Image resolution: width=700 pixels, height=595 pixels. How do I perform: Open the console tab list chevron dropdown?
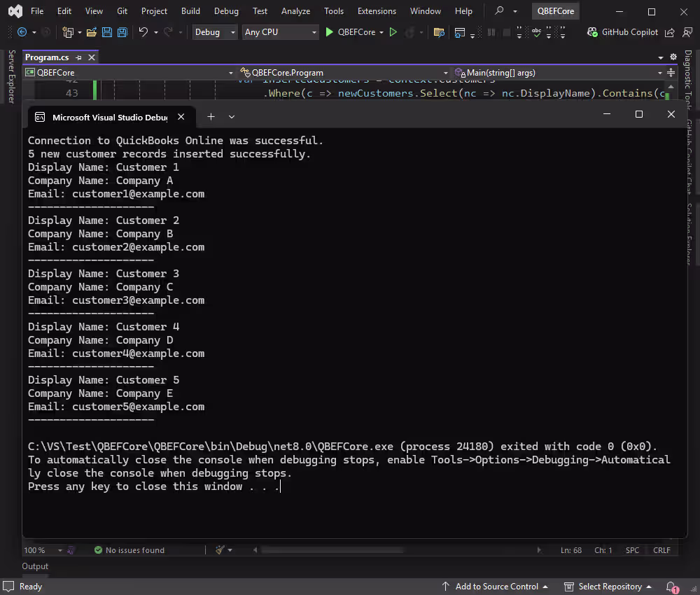click(x=232, y=116)
